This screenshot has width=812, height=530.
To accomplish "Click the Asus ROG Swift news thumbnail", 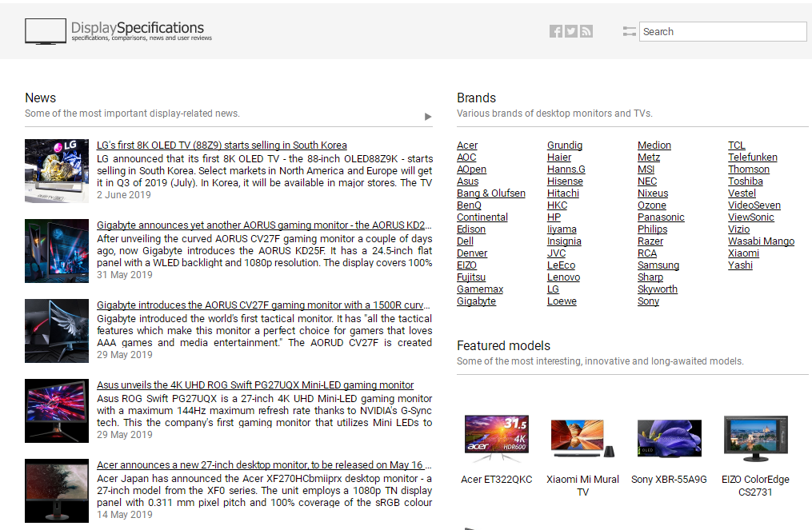I will 57,411.
